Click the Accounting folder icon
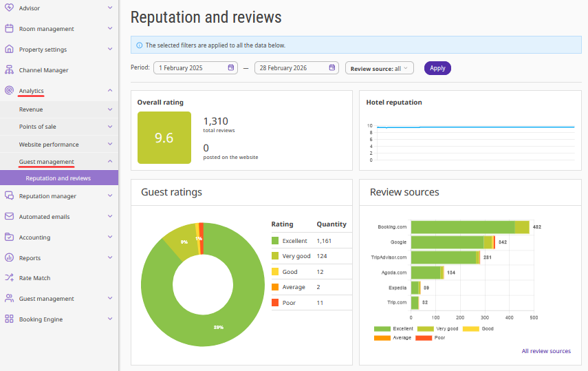This screenshot has width=588, height=371. [x=9, y=237]
